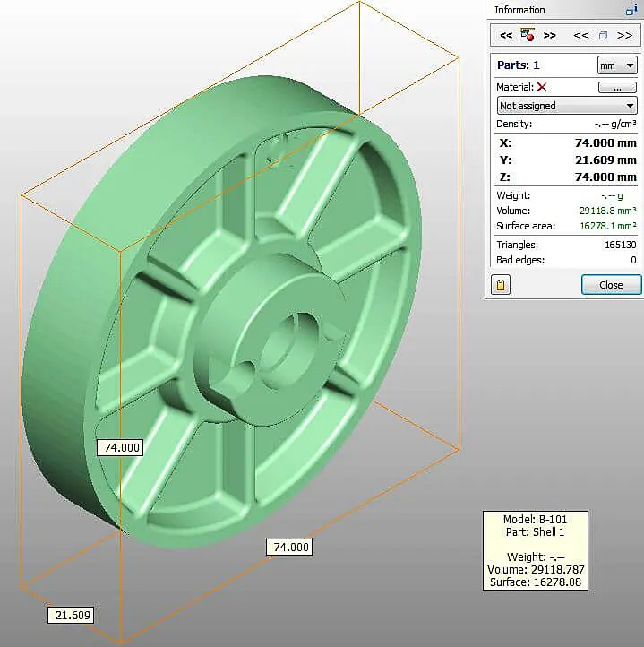Go to next part with bold >> arrow

point(550,36)
